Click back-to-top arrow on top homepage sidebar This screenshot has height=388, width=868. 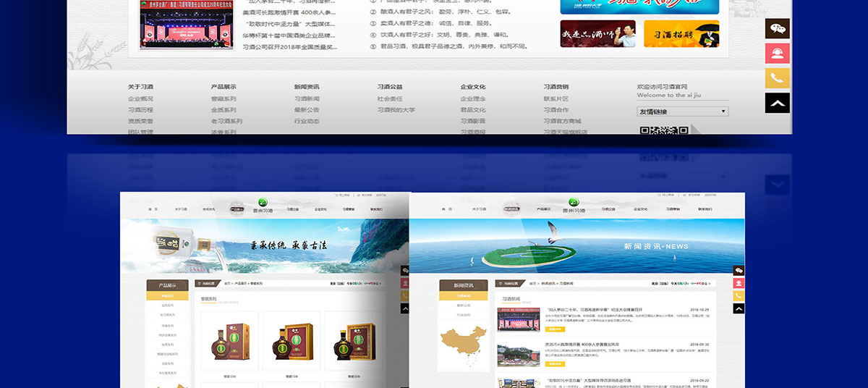click(778, 103)
